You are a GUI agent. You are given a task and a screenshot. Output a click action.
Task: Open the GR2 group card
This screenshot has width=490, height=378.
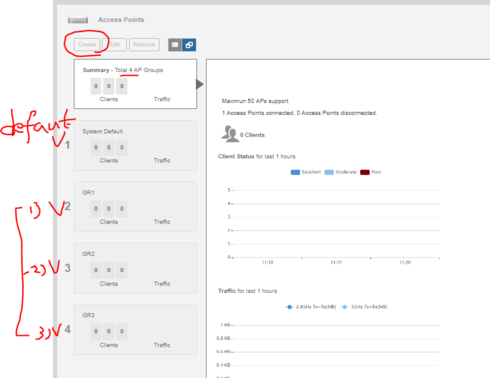[135, 268]
